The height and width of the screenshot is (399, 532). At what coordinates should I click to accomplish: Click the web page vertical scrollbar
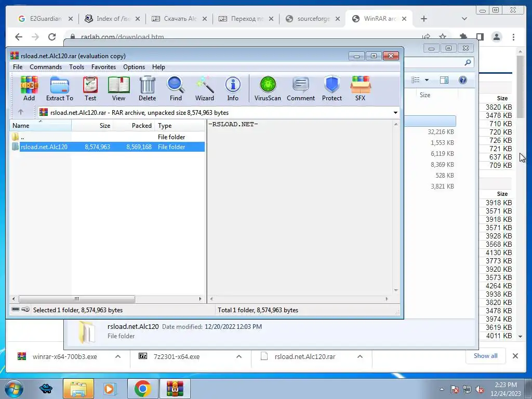(520, 87)
